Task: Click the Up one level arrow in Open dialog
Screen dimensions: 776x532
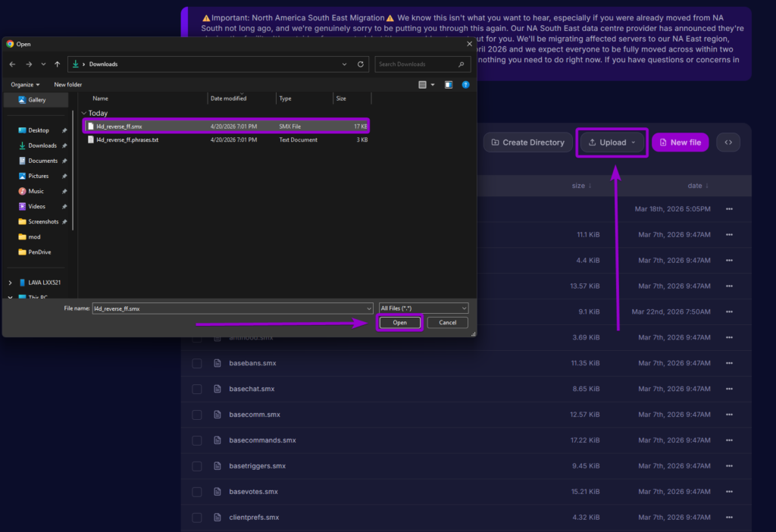Action: [x=56, y=64]
